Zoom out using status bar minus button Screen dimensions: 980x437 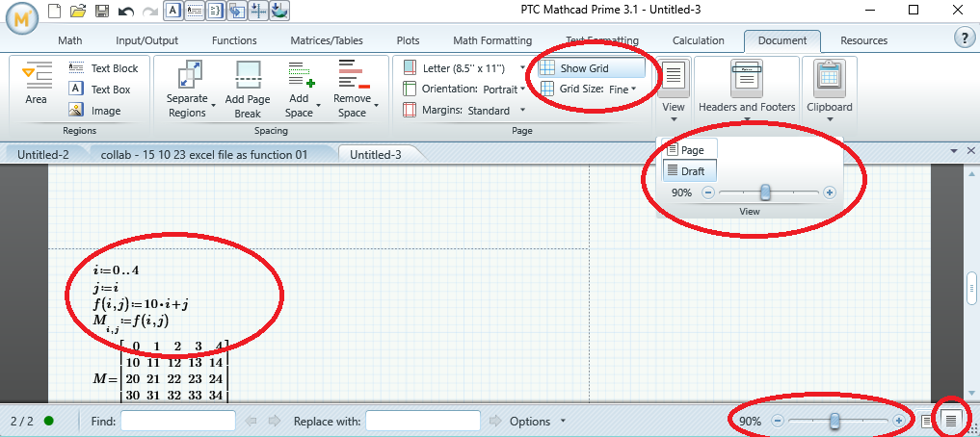coord(777,422)
